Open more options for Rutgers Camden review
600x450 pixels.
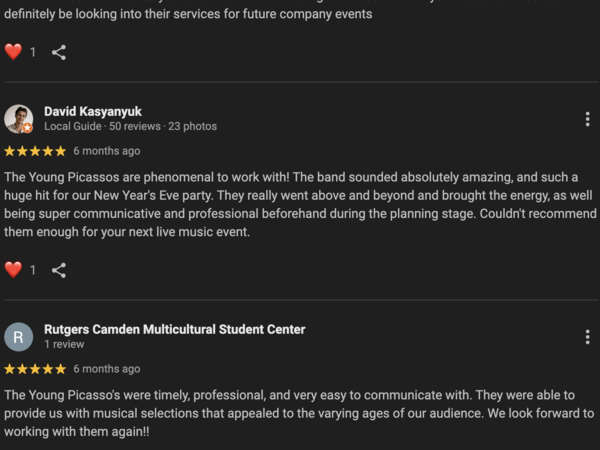pyautogui.click(x=587, y=337)
